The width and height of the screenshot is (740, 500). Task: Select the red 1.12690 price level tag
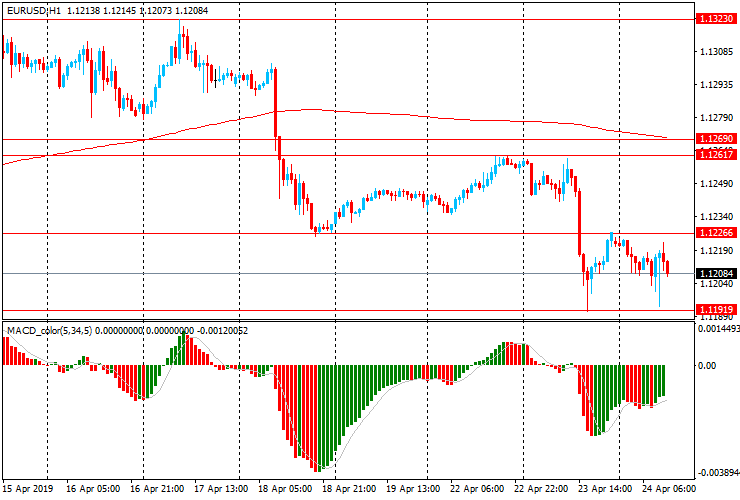(x=716, y=138)
